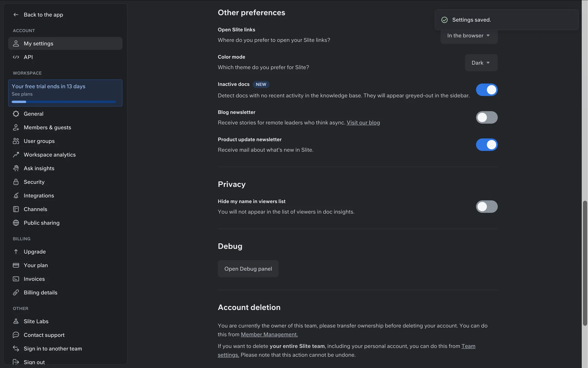Viewport: 588px width, 368px height.
Task: Go to Members & guests settings
Action: (x=47, y=127)
